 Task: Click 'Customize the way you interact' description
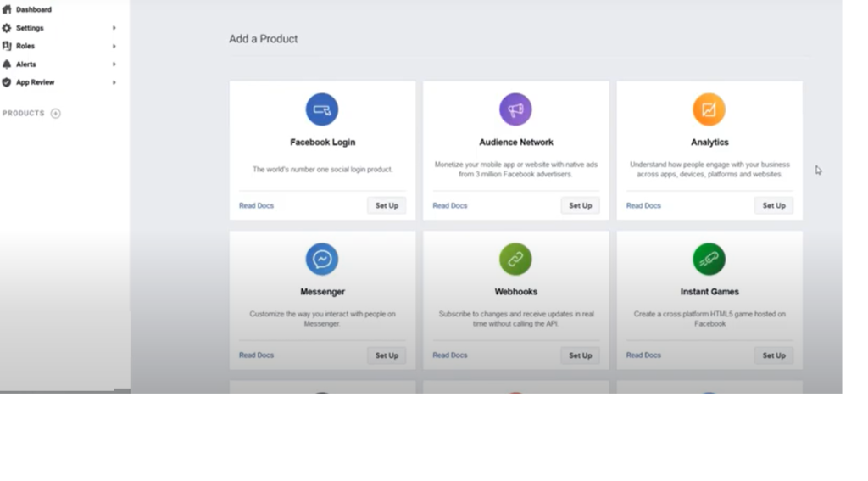pyautogui.click(x=322, y=319)
